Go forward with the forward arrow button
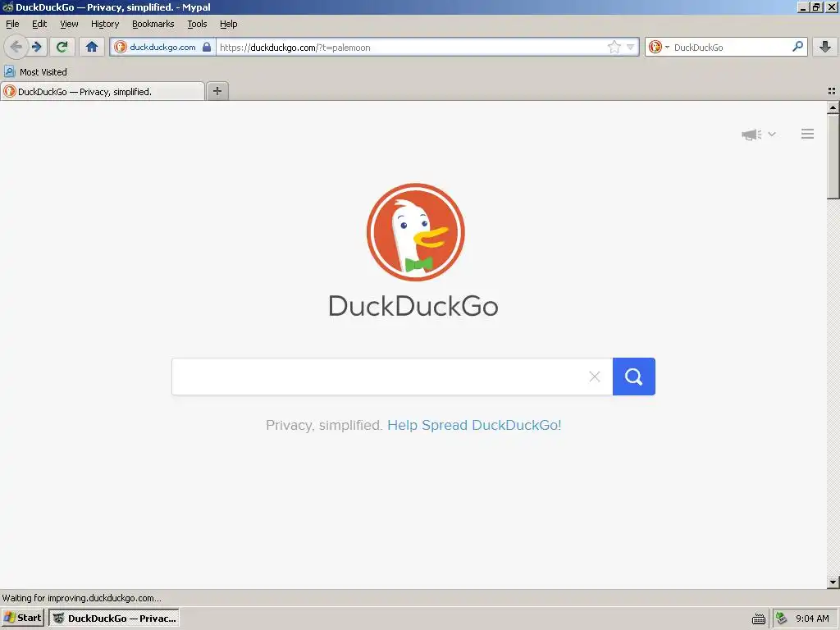This screenshot has height=630, width=840. click(x=37, y=47)
